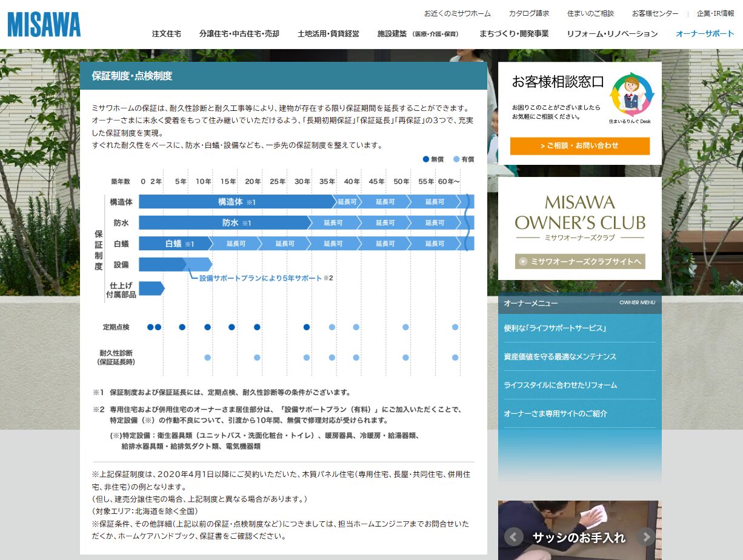Click the dark blue 無償 legend dot

pyautogui.click(x=426, y=159)
